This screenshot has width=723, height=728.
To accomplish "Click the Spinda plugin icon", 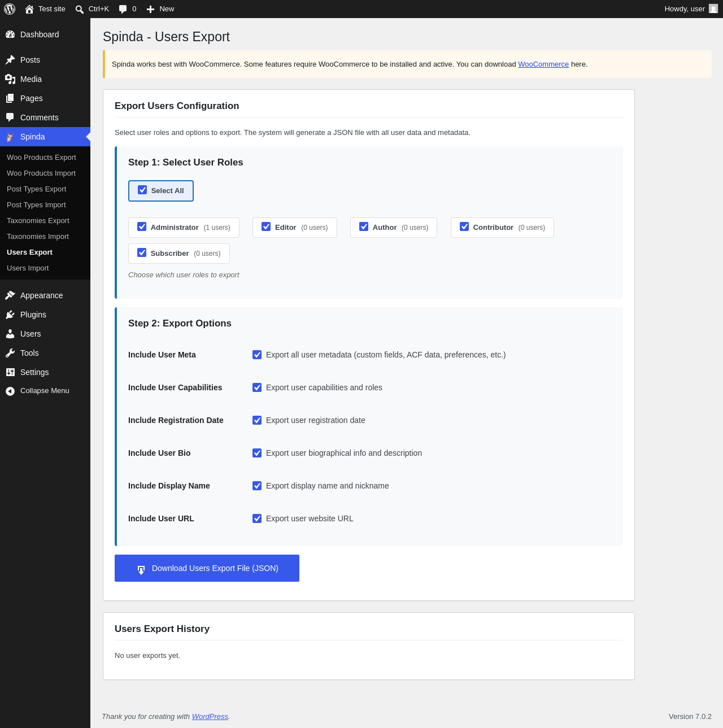I will [x=10, y=137].
